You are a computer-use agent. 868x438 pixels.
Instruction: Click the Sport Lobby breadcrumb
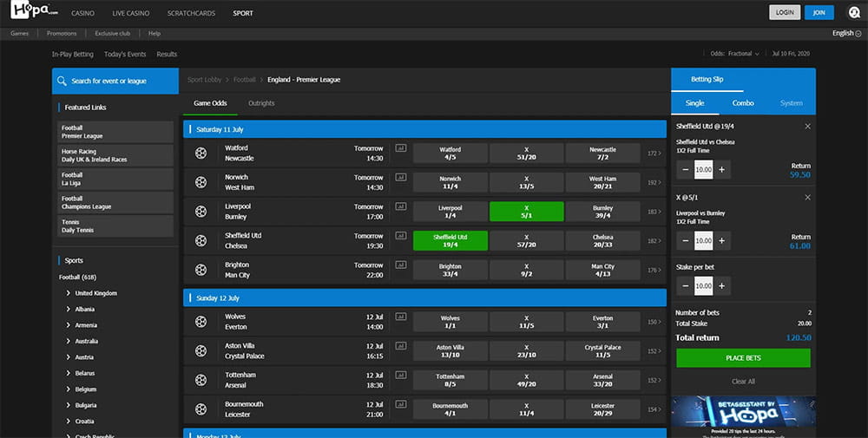tap(204, 80)
